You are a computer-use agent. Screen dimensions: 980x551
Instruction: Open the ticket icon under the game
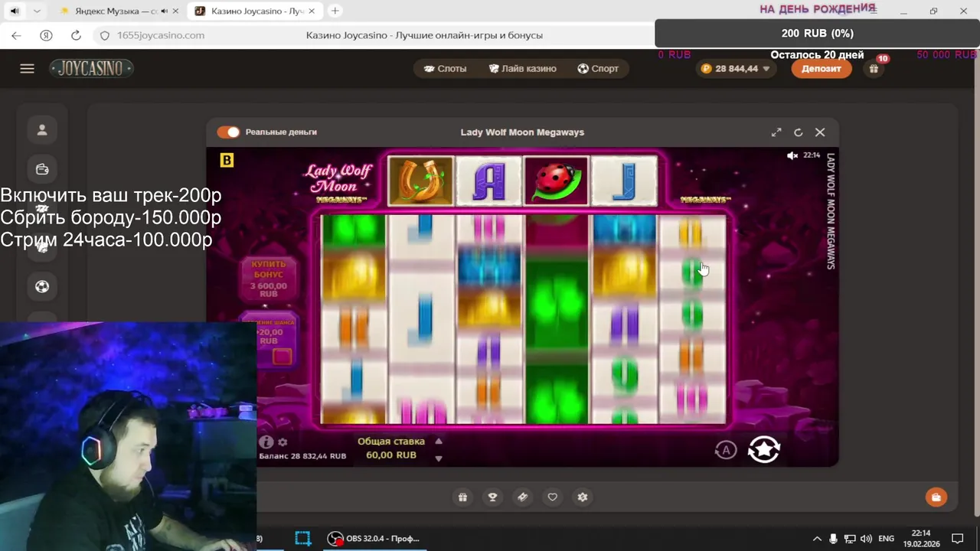pyautogui.click(x=522, y=497)
